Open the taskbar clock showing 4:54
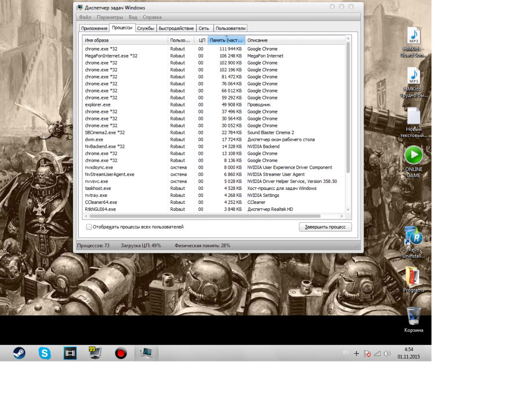 409,353
